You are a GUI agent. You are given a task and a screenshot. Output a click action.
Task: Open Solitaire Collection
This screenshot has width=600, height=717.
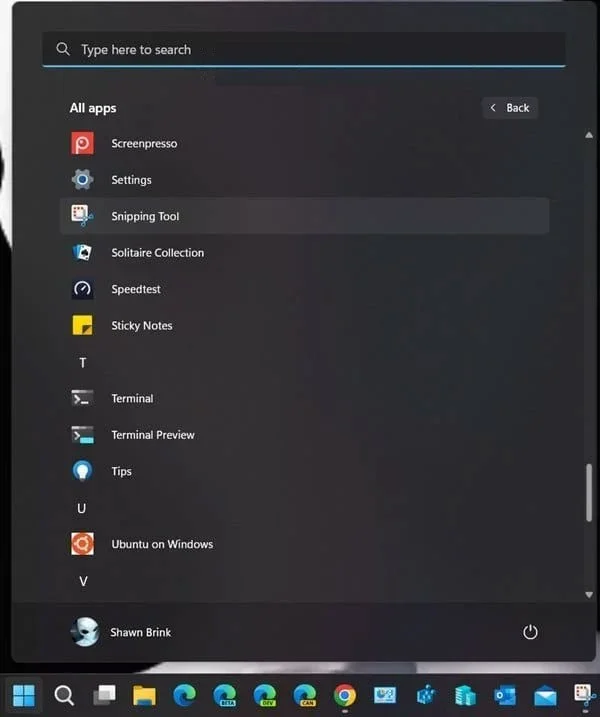[304, 252]
